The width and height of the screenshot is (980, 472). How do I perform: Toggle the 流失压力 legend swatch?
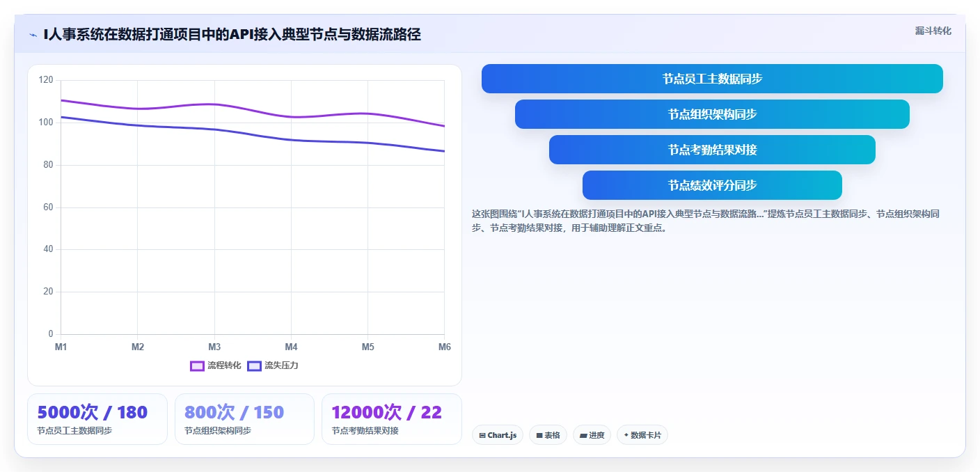(254, 365)
